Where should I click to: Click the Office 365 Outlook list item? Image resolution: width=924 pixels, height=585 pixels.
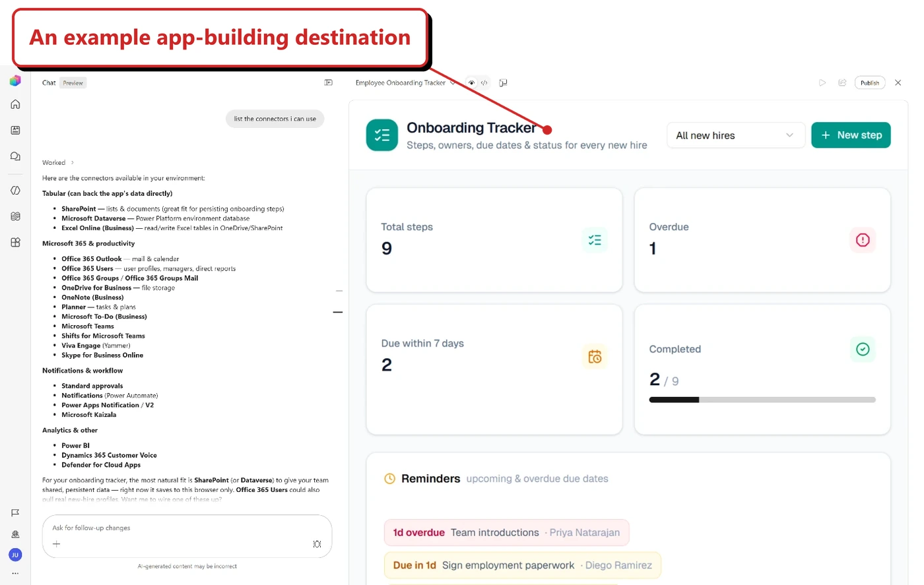[120, 259]
